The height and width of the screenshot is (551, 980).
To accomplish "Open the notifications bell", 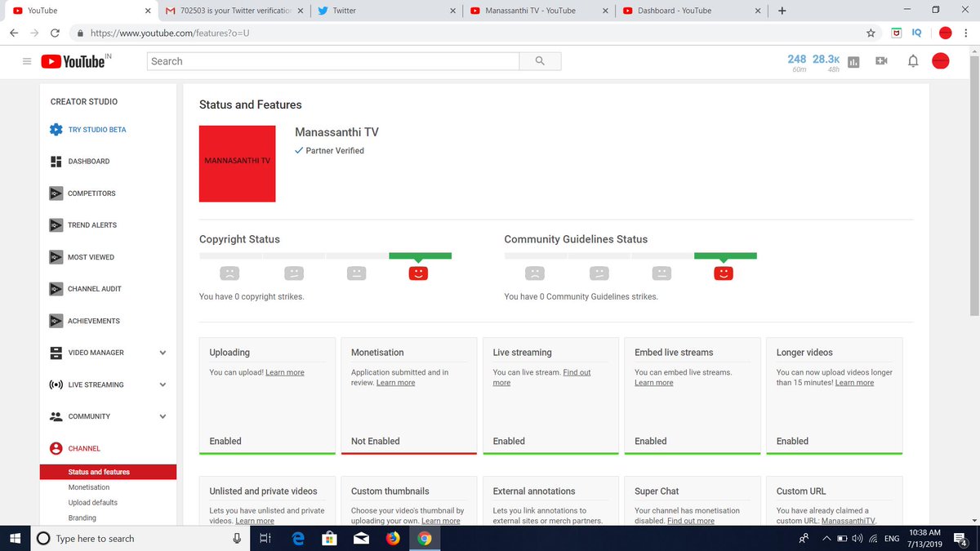I will [x=913, y=61].
